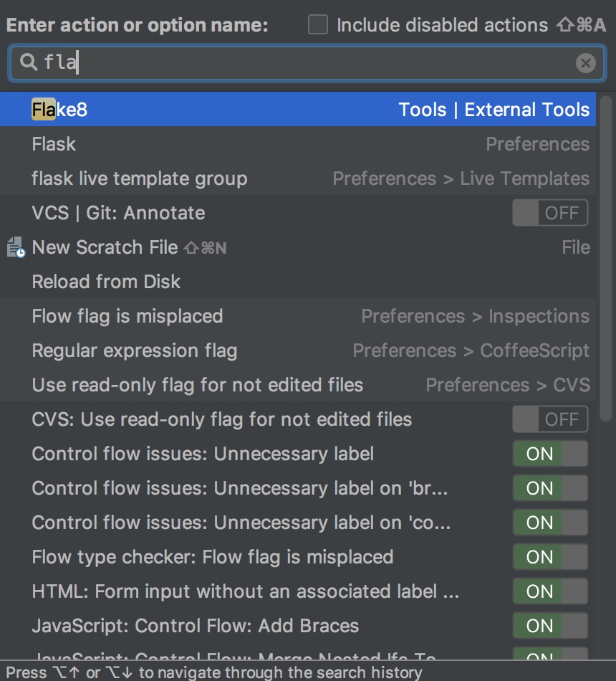This screenshot has width=616, height=681.
Task: Disable JavaScript Control Flow Add Braces toggle
Action: click(x=549, y=626)
